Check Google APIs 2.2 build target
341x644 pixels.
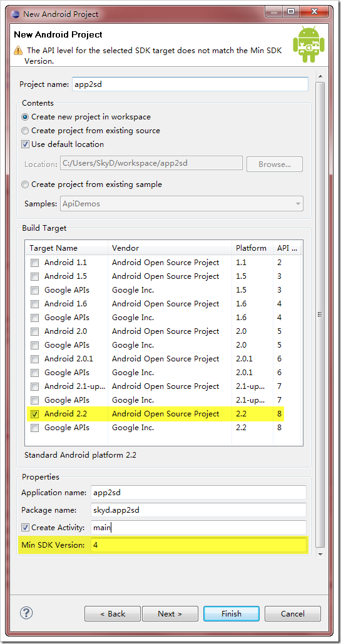coord(35,428)
